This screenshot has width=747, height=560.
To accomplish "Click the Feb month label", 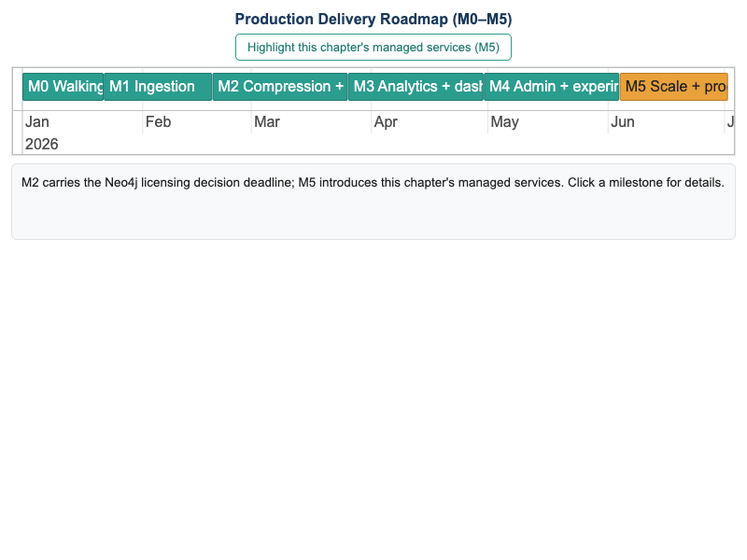I will (x=158, y=122).
